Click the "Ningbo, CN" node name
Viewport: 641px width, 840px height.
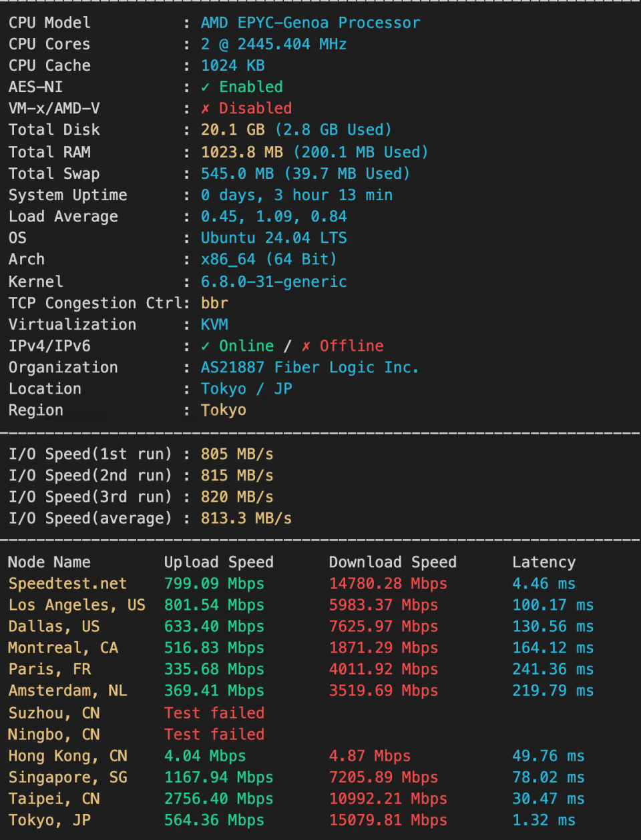[54, 734]
